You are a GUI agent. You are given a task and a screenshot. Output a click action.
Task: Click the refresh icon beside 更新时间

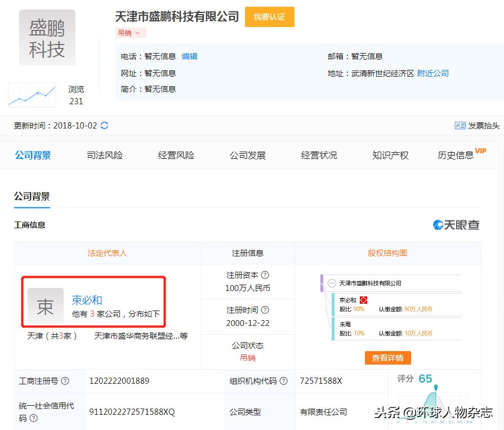(104, 126)
